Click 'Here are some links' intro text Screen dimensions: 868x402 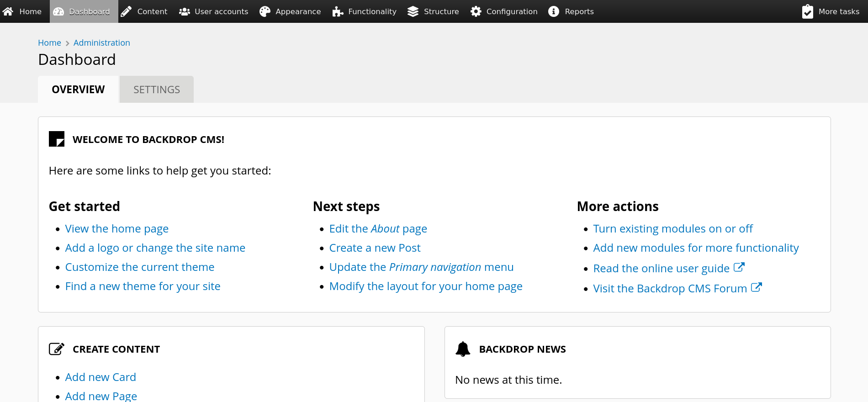160,171
